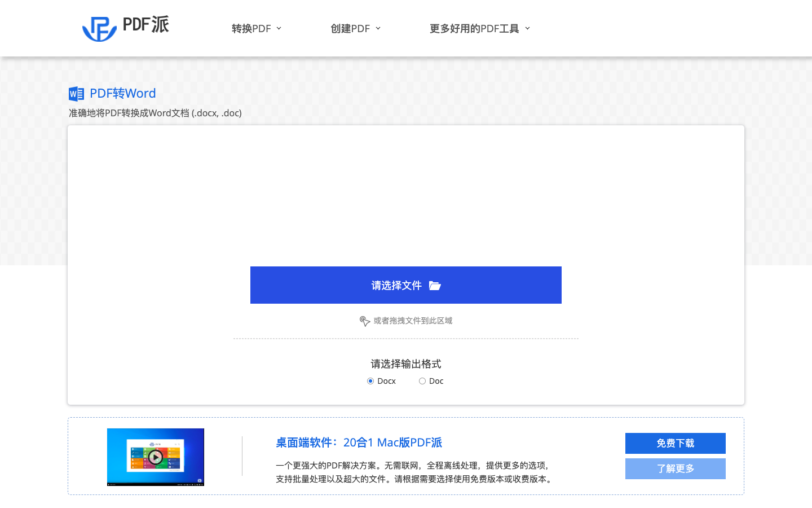Click the description 准确地将PDF转换成Word文档
812x508 pixels.
coord(155,113)
